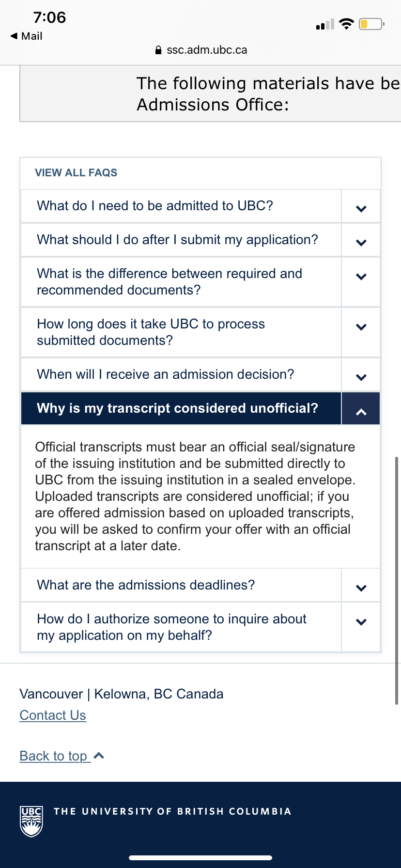The width and height of the screenshot is (401, 868).
Task: Open required vs recommended documents question
Action: 181,282
